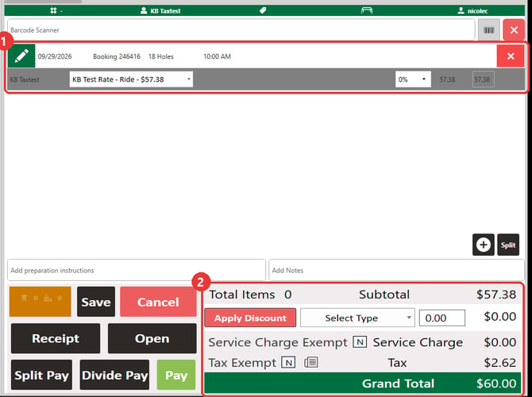The width and height of the screenshot is (532, 397).
Task: Toggle the Tax Exempt N box
Action: click(288, 362)
